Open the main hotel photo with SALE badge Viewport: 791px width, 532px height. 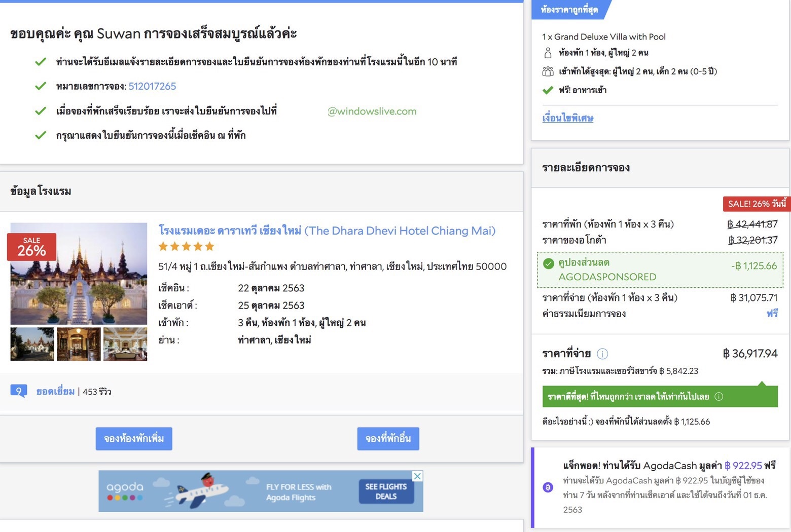coord(79,274)
